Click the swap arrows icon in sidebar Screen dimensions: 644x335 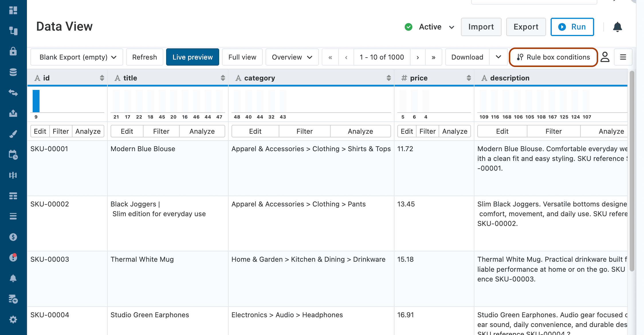tap(13, 92)
